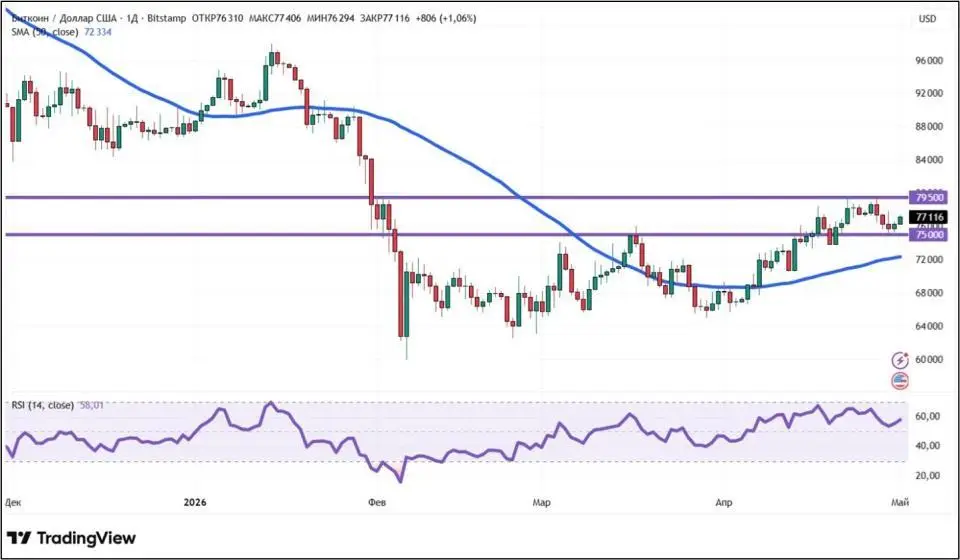Click the SMA value 72 334

(97, 32)
